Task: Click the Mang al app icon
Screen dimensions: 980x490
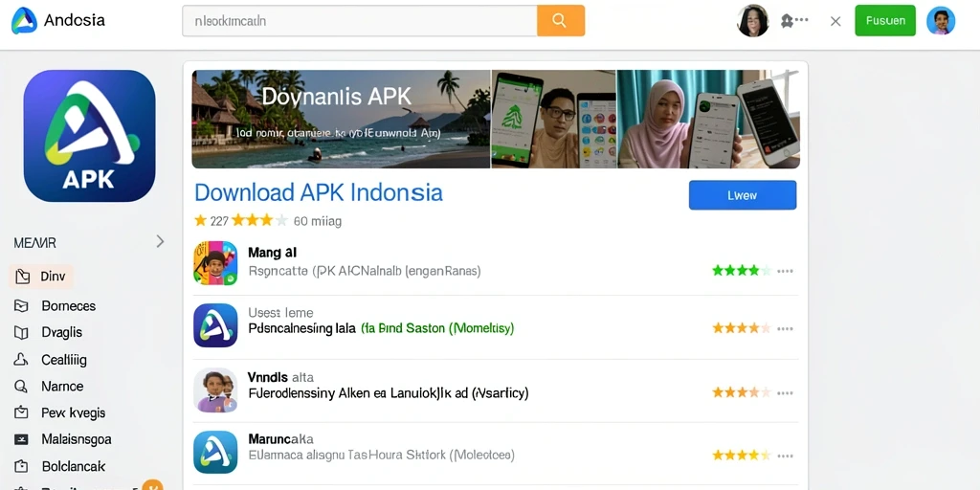Action: point(215,263)
